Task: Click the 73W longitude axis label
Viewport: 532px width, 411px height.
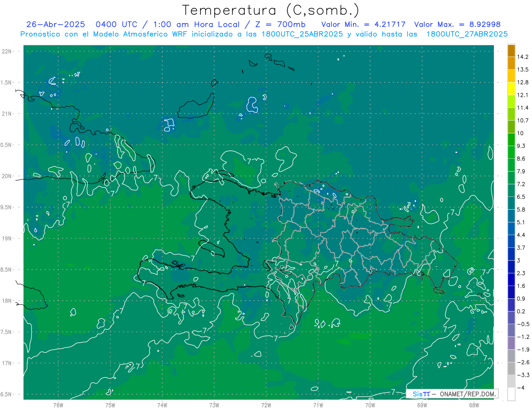Action: point(214,405)
